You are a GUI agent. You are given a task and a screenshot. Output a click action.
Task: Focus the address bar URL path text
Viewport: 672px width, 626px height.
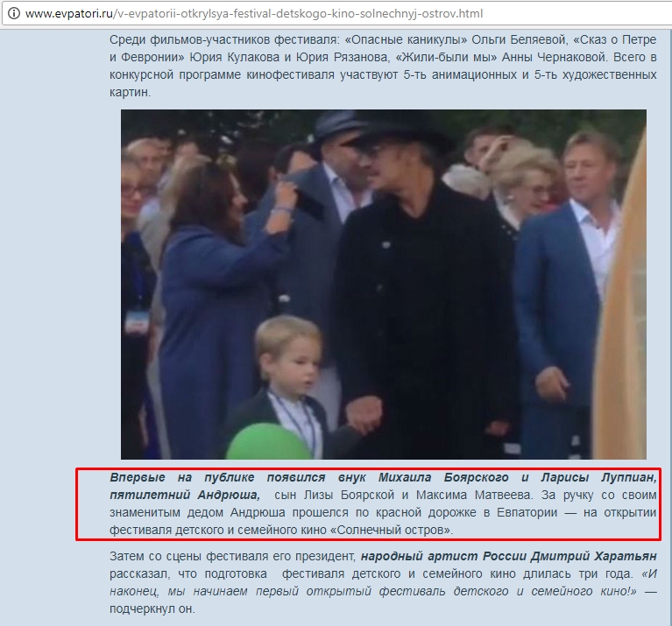tap(298, 14)
